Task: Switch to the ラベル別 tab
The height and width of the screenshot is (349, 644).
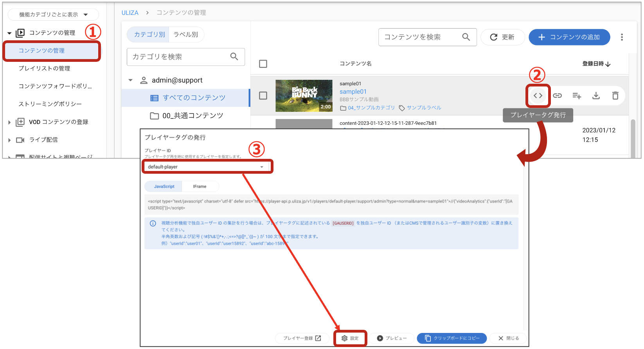Action: tap(186, 34)
